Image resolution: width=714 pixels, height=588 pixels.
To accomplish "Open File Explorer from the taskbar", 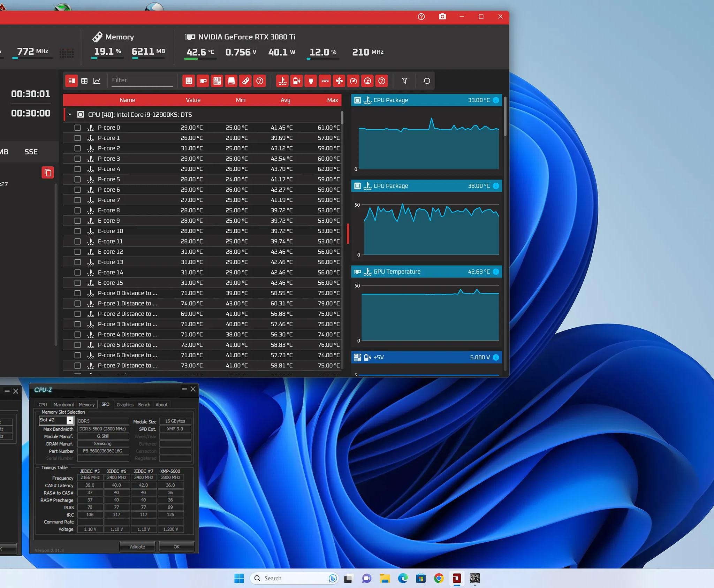I will pyautogui.click(x=385, y=578).
